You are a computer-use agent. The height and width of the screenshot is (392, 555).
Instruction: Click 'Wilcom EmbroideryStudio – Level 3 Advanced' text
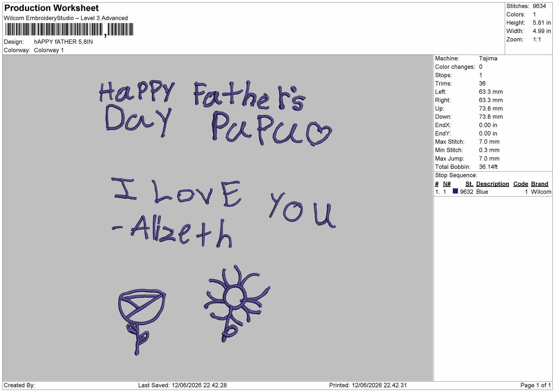click(x=66, y=18)
